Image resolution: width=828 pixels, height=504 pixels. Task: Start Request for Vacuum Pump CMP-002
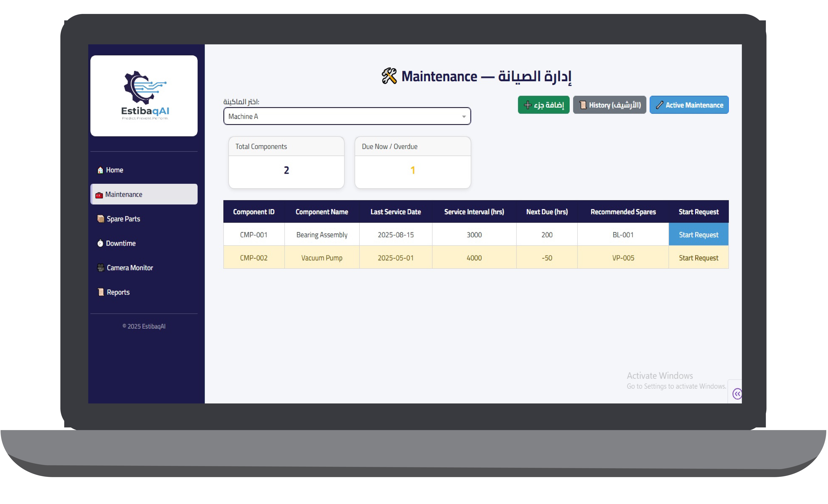[698, 258]
